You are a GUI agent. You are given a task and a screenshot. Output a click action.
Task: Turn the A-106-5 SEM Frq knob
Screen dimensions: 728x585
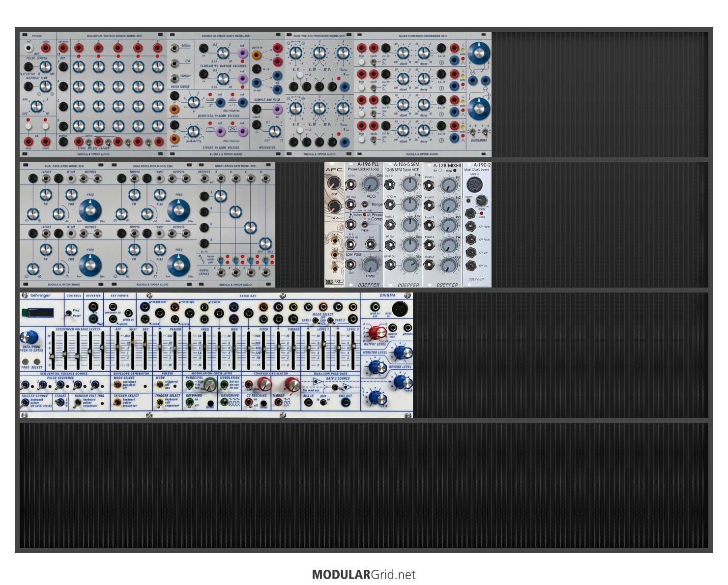point(409,185)
